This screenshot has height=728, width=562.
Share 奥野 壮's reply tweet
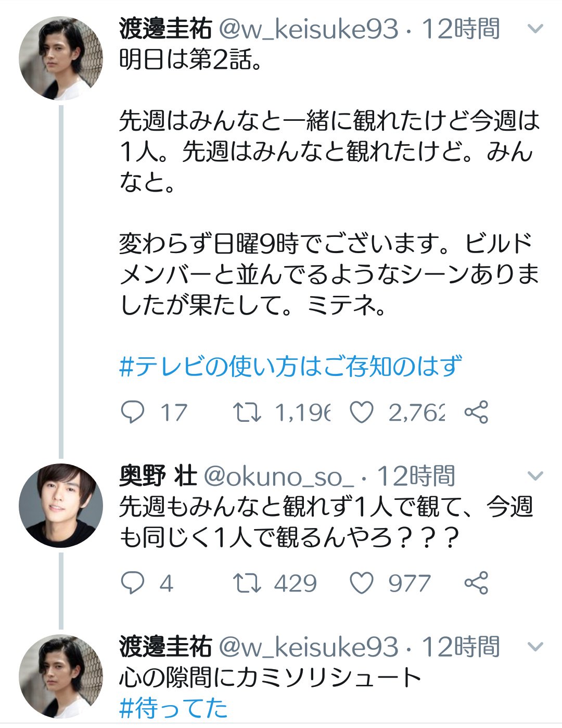(476, 583)
